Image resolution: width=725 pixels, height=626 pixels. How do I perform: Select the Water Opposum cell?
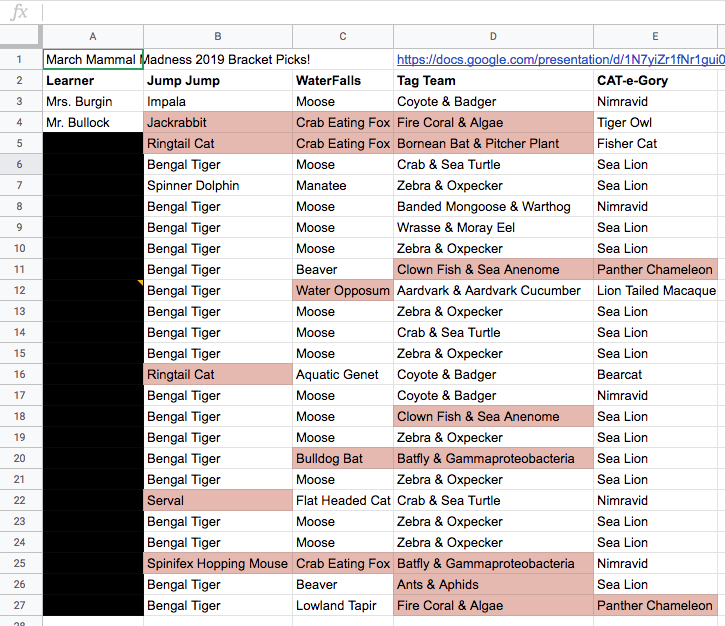coord(343,290)
